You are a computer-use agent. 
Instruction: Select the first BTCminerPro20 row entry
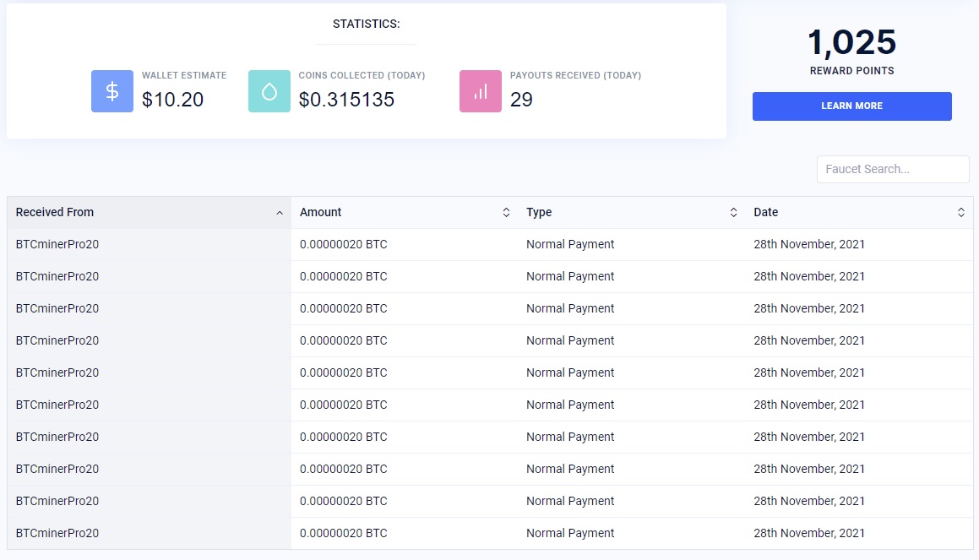57,244
